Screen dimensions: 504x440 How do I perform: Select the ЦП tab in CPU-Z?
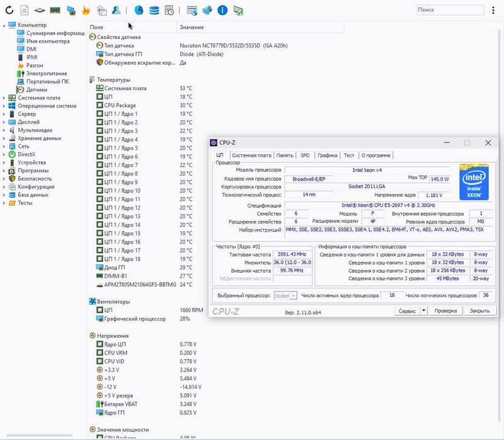pyautogui.click(x=220, y=155)
